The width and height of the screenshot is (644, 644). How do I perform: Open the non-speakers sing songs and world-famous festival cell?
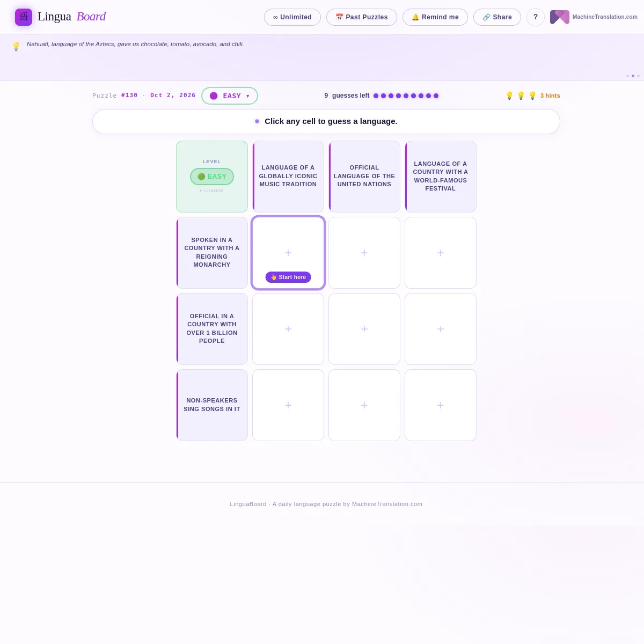click(441, 405)
